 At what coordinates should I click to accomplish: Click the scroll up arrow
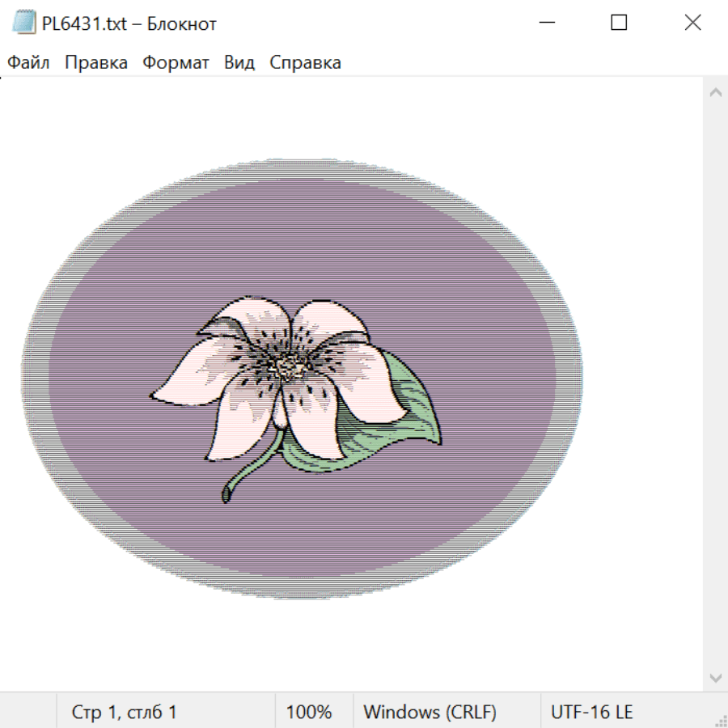coord(715,93)
